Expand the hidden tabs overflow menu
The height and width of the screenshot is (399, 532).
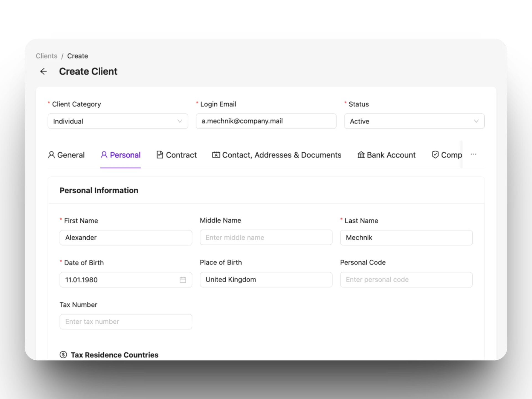[x=474, y=154]
